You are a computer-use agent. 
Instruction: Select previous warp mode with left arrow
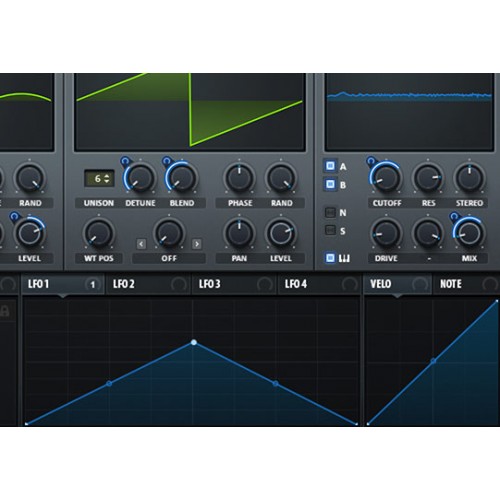(x=141, y=244)
